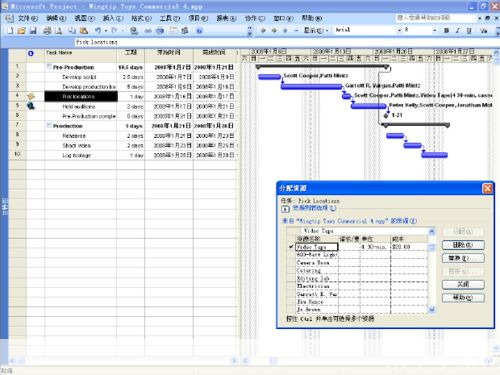Click the AutoFilter funnel icon

pyautogui.click(x=484, y=30)
